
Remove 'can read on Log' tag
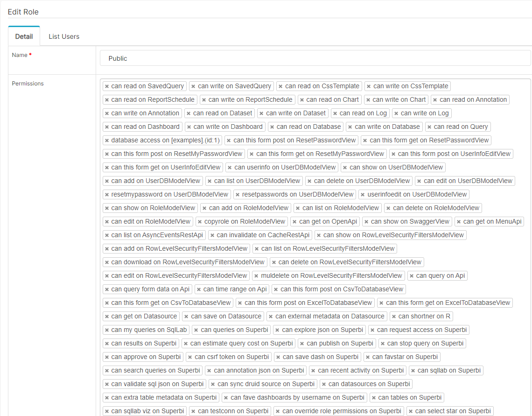click(335, 113)
